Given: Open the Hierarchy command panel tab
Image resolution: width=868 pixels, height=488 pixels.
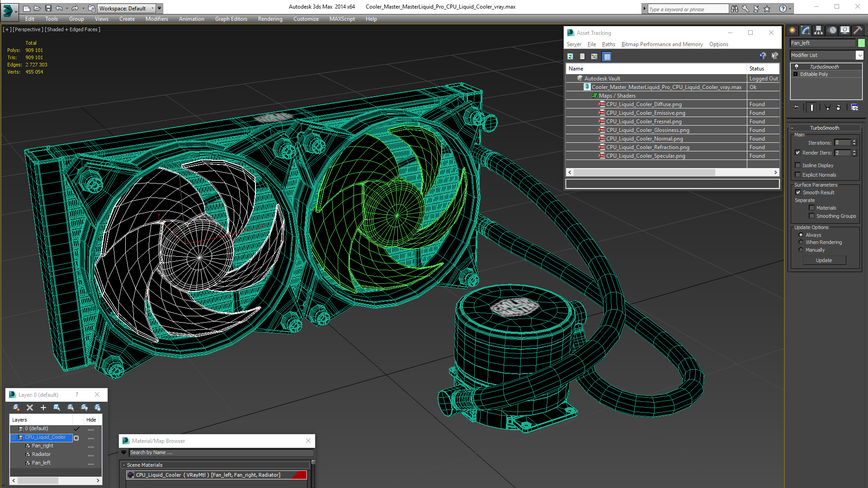Looking at the screenshot, I should click(x=819, y=30).
